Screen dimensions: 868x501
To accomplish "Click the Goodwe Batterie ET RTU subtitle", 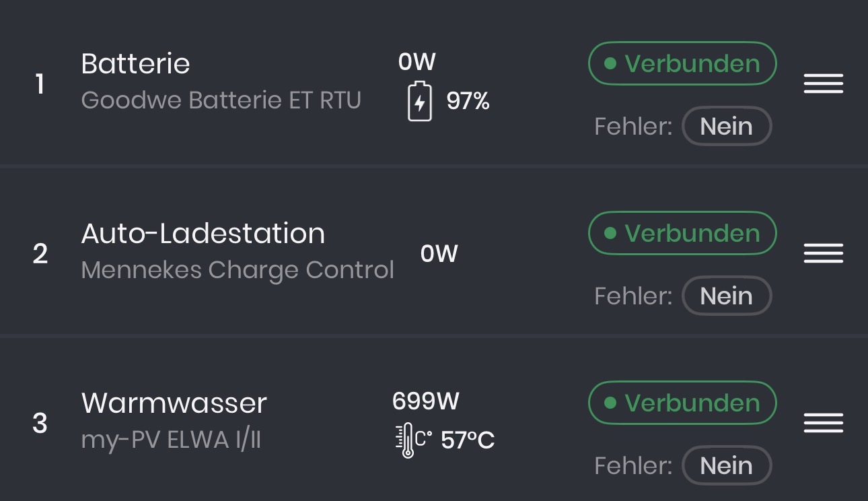I will [x=221, y=100].
